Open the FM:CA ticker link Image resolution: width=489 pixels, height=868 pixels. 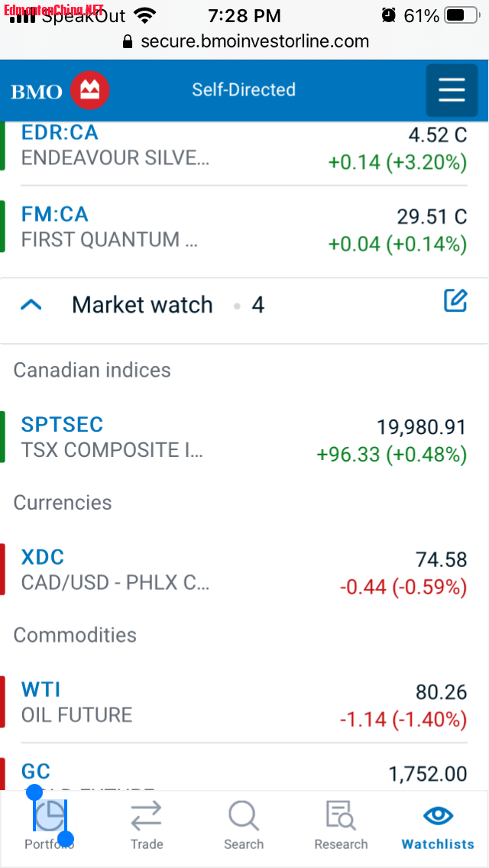pos(55,215)
